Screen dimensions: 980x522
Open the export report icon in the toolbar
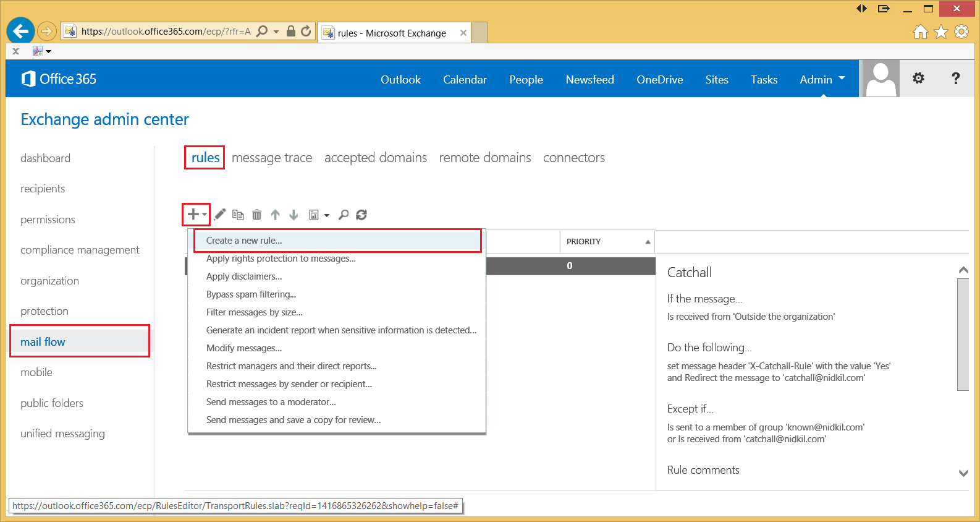(x=314, y=215)
